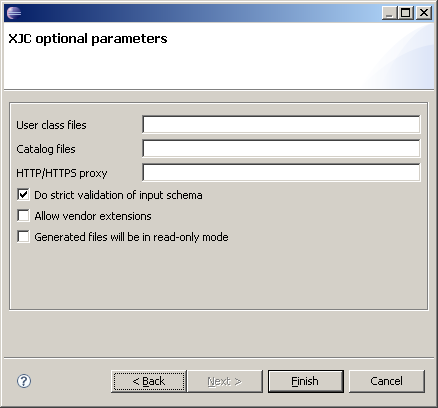Click the XJC optional parameters heading

(88, 39)
